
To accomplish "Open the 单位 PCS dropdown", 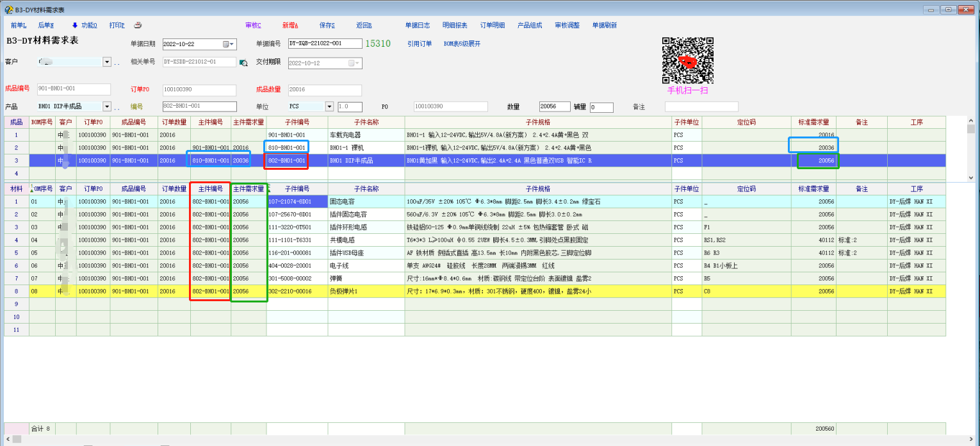I will [329, 107].
